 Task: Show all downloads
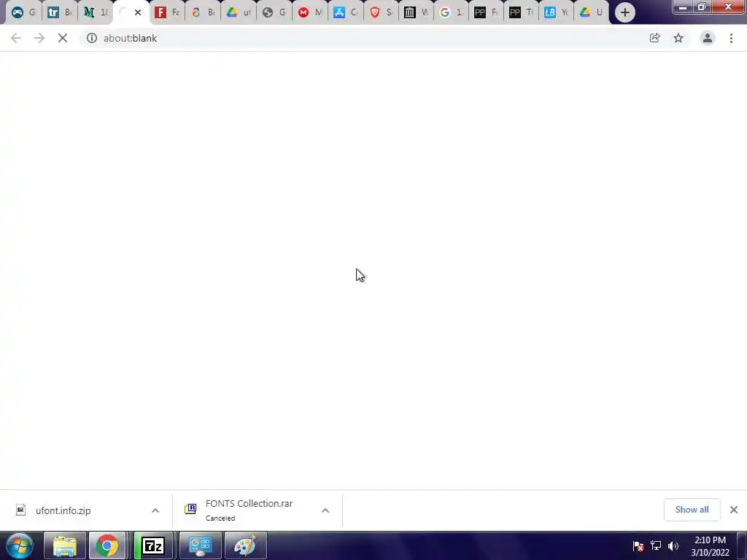point(692,510)
